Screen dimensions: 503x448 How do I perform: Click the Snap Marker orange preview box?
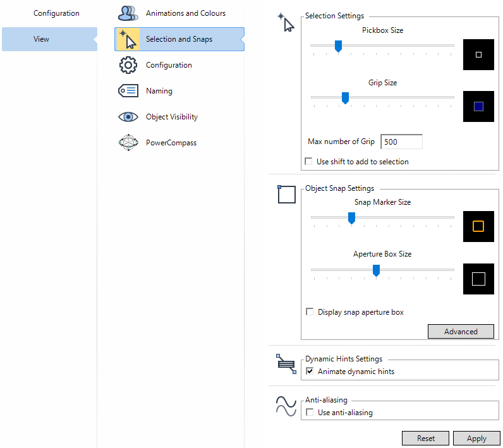(478, 226)
